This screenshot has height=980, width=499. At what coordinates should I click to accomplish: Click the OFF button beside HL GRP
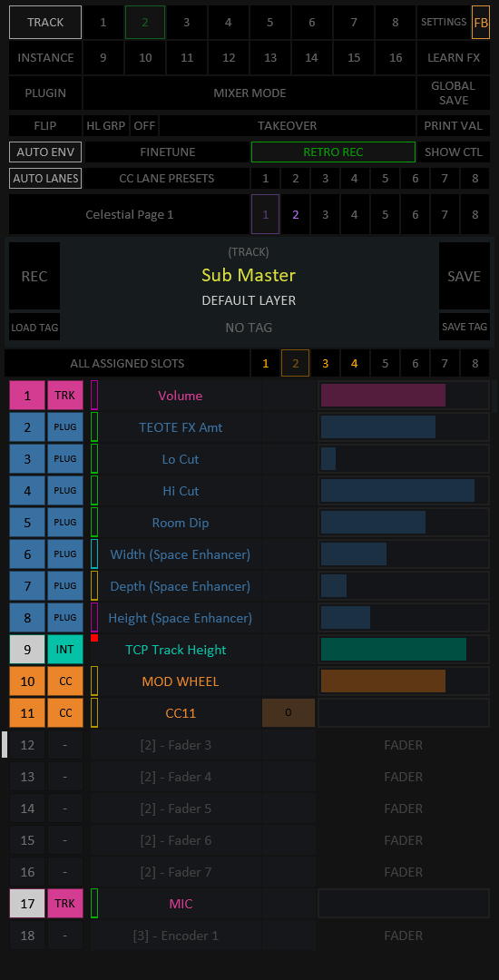(144, 125)
